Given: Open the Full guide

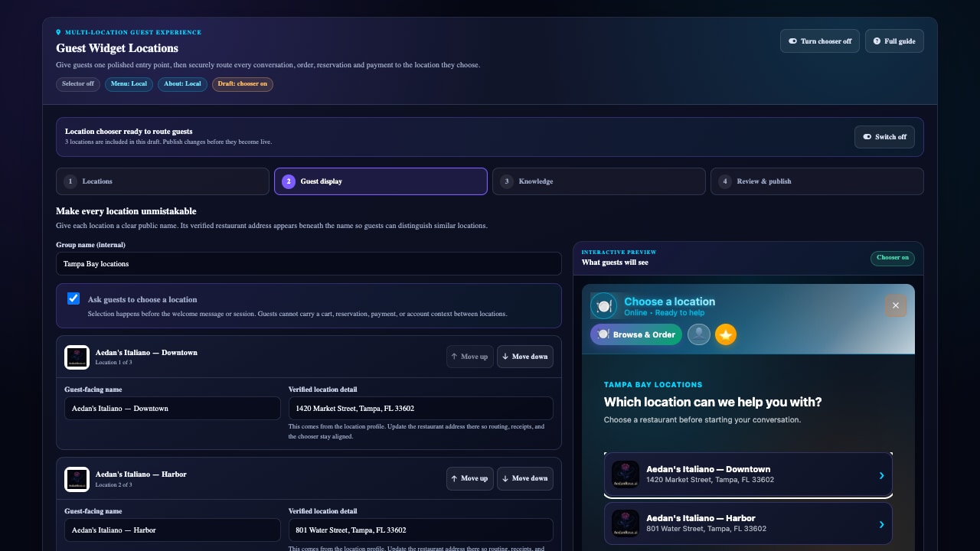Looking at the screenshot, I should click(894, 41).
